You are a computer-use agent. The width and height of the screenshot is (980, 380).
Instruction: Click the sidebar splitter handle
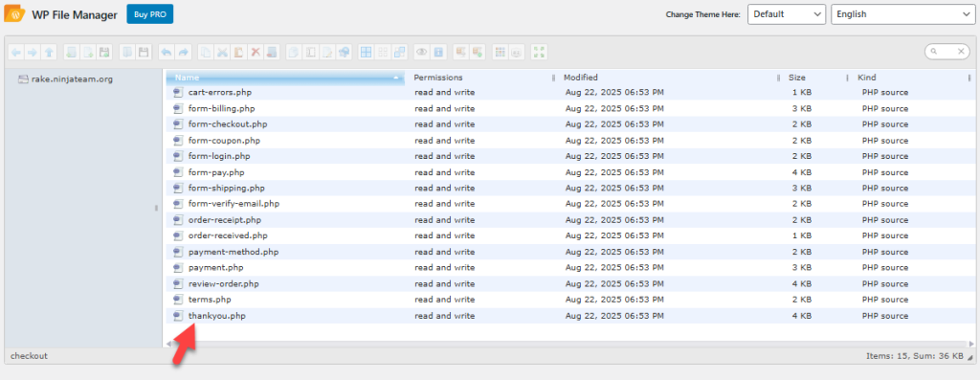point(156,208)
